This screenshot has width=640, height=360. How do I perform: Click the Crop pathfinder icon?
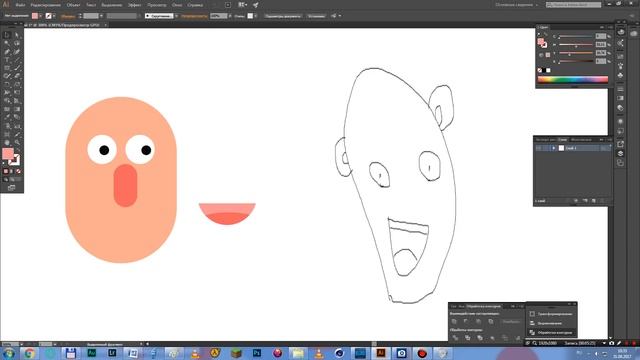(x=493, y=338)
